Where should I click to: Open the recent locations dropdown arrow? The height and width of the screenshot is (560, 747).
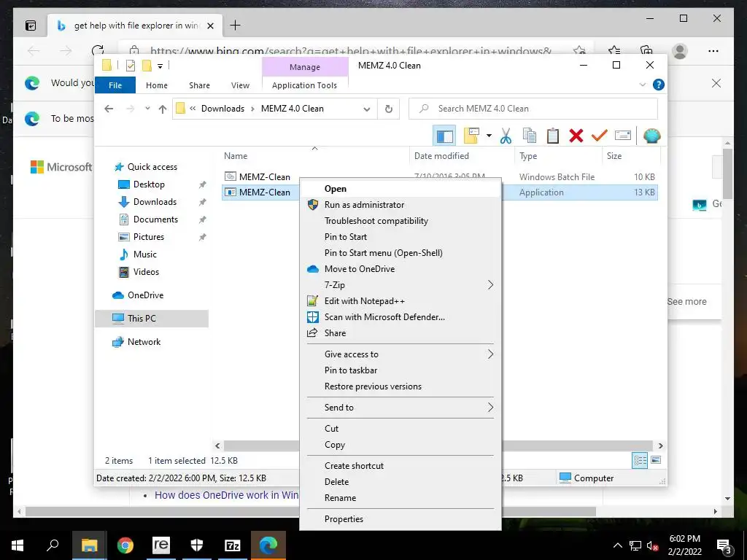[x=147, y=109]
